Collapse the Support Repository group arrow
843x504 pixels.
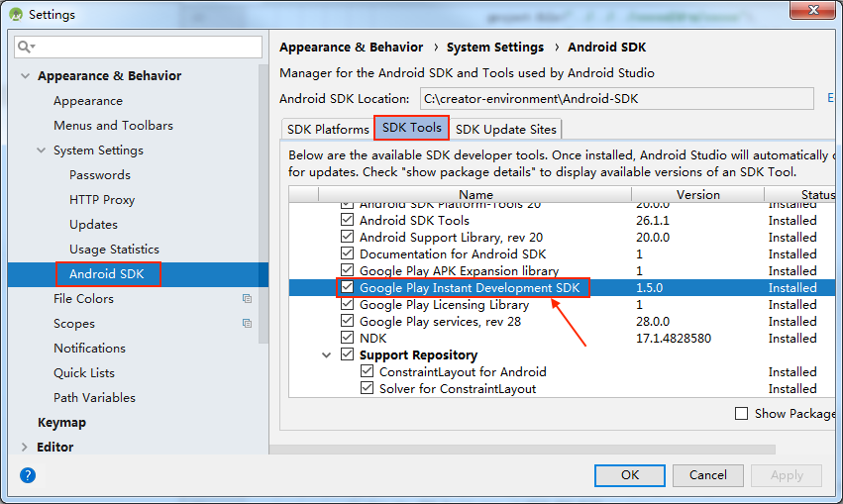coord(326,355)
